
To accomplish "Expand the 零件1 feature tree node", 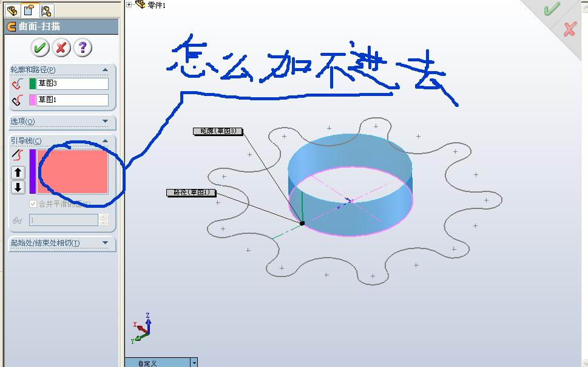I will [127, 4].
